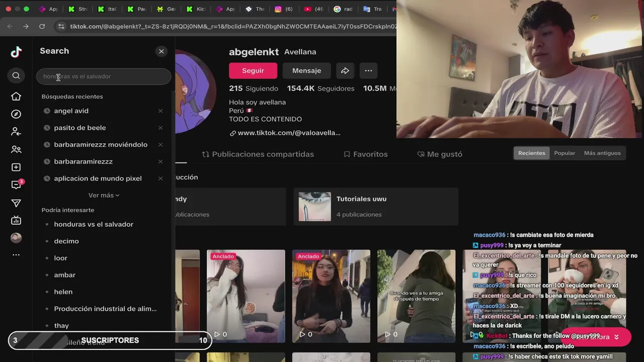This screenshot has height=362, width=644.
Task: Sort videos by Recientes
Action: (x=531, y=153)
